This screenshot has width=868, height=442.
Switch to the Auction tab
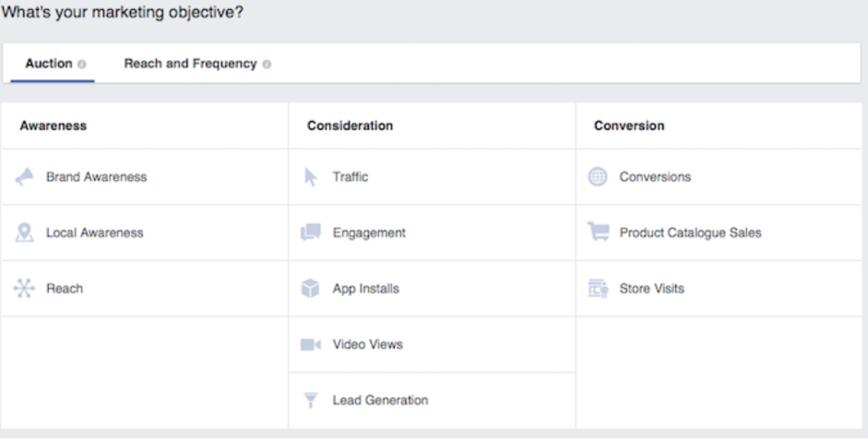(x=48, y=64)
